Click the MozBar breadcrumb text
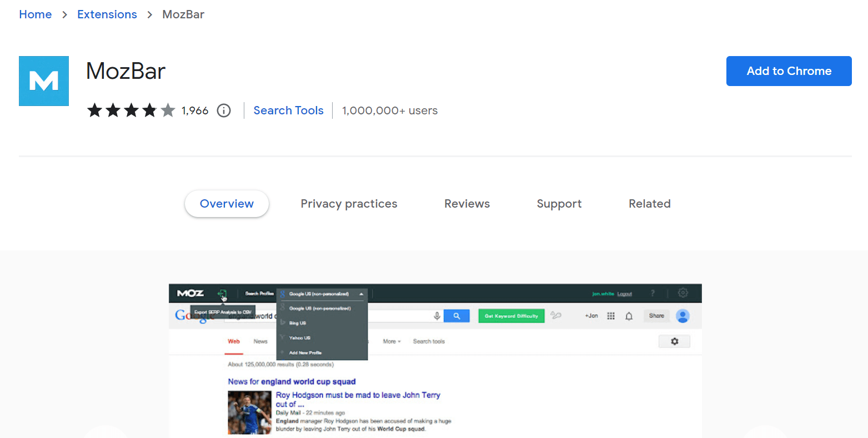Image resolution: width=868 pixels, height=438 pixels. point(183,14)
